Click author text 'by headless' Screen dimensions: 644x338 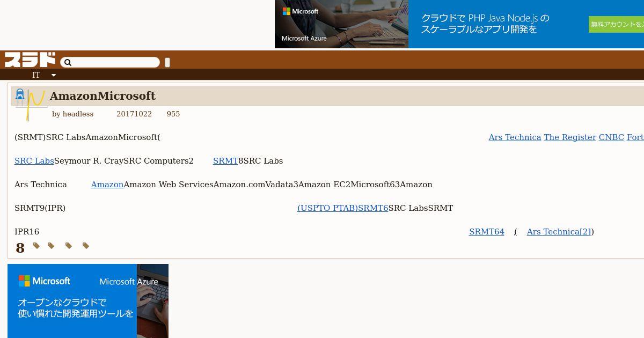[x=72, y=114]
